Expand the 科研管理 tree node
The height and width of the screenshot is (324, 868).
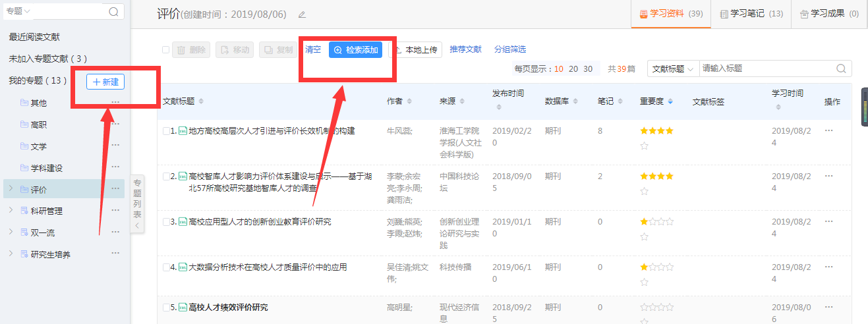coord(11,211)
